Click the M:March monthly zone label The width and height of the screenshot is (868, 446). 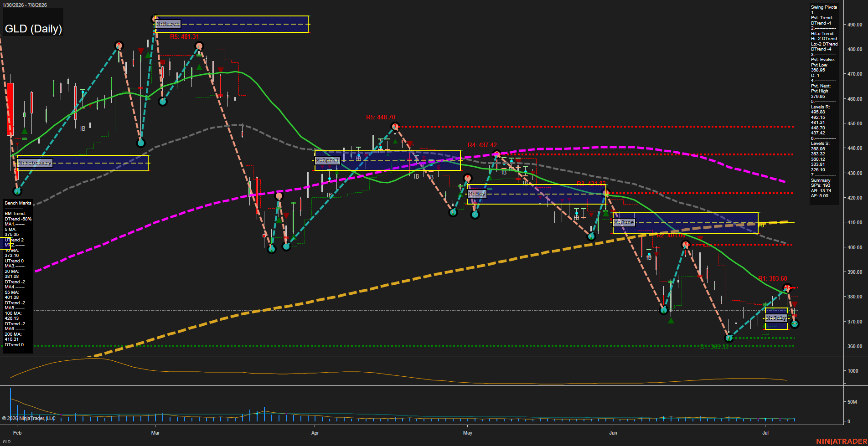[x=168, y=24]
